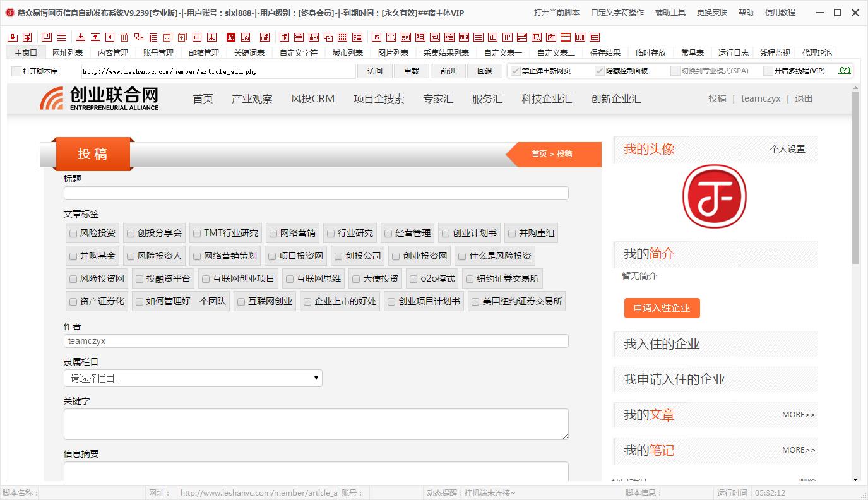This screenshot has width=868, height=500.
Task: Click the 主 toolbar icon
Action: tap(479, 37)
